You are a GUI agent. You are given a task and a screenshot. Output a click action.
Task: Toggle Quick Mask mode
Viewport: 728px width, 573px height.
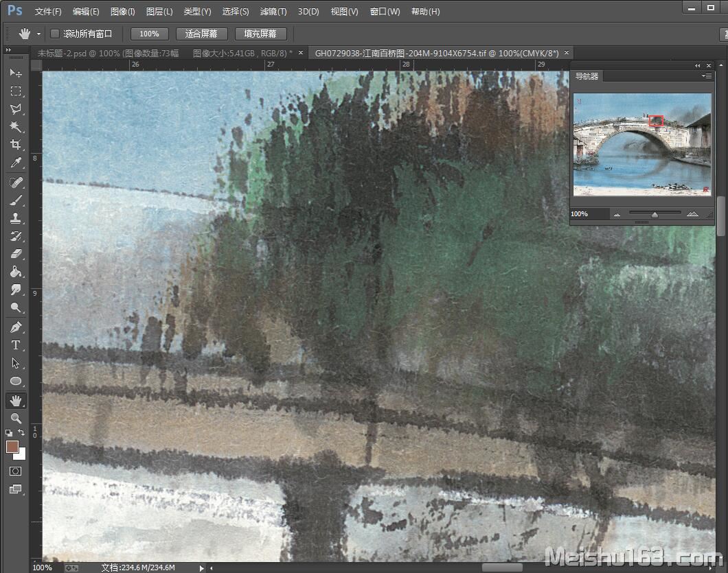point(15,471)
